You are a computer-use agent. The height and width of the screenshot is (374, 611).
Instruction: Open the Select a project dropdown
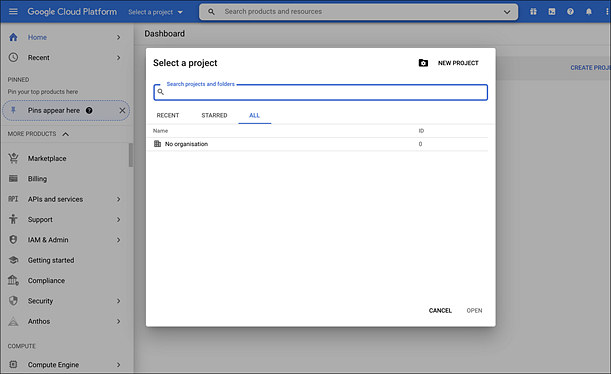[155, 12]
